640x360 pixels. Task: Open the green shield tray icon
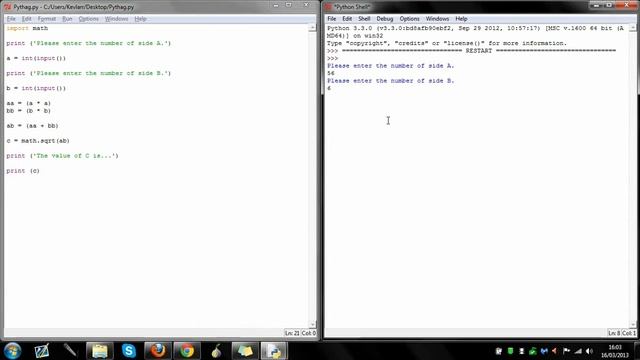click(510, 351)
